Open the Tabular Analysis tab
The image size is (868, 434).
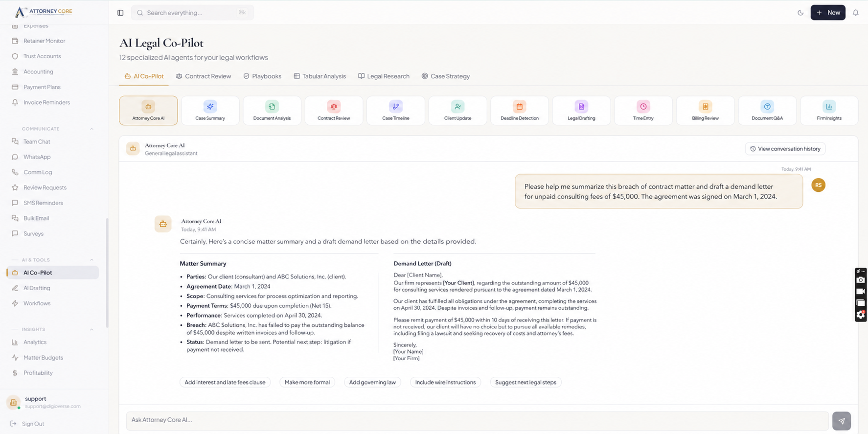320,76
